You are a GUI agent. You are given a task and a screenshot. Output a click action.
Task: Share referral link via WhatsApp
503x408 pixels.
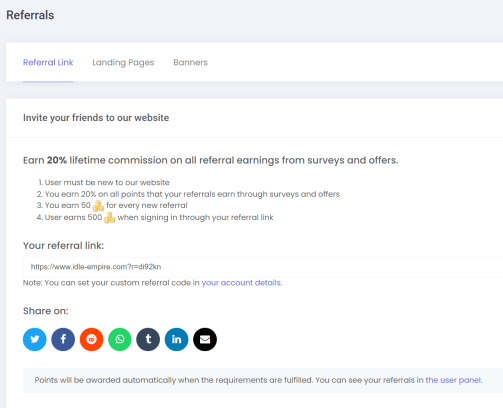(x=120, y=339)
